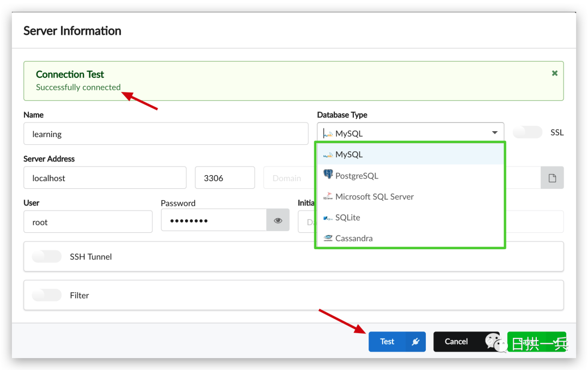
Task: Select MySQL from the dropdown list
Action: (x=411, y=155)
